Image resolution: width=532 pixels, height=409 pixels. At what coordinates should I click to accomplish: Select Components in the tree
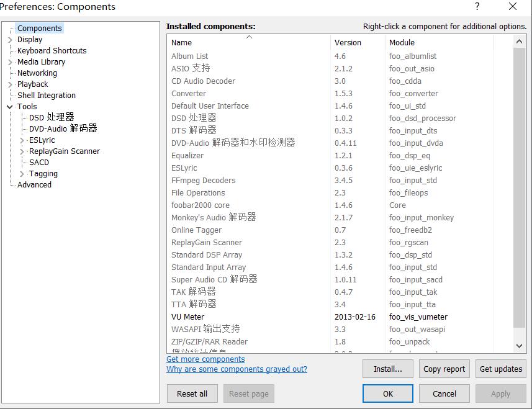[39, 28]
